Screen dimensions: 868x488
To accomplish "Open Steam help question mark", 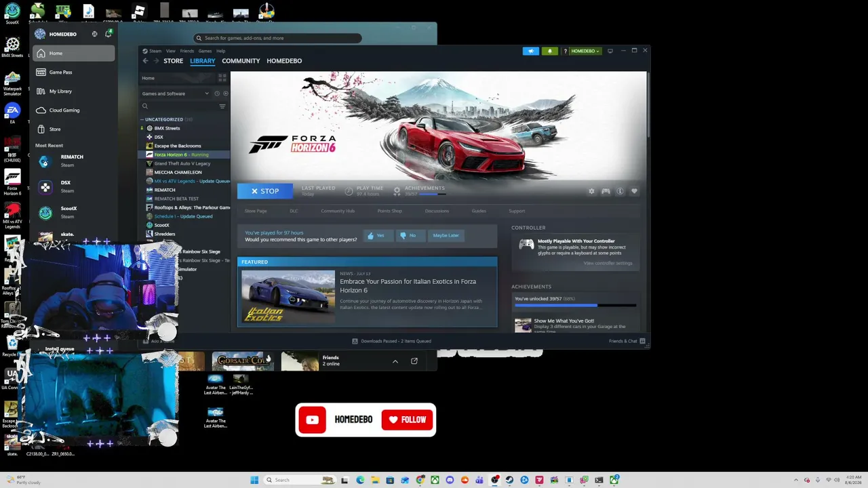I will (x=565, y=51).
